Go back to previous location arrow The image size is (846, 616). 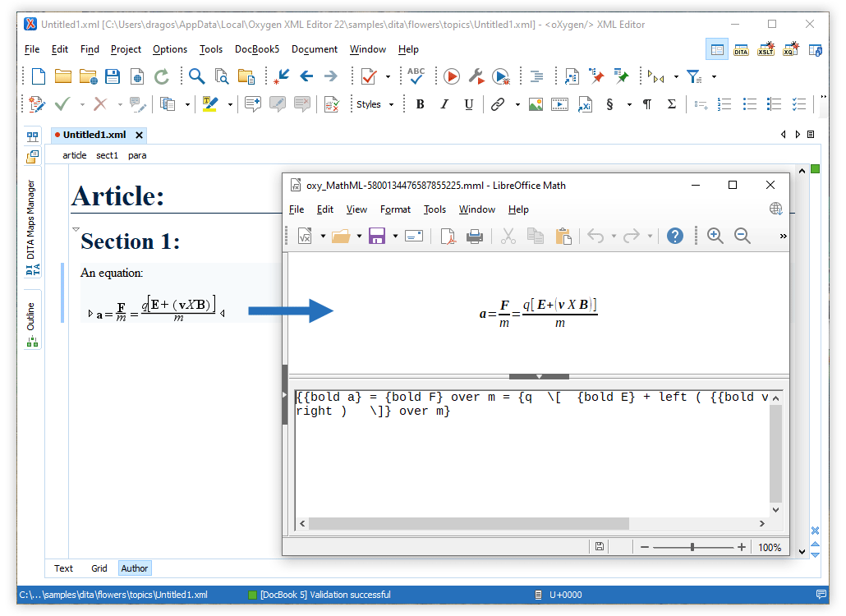[306, 76]
